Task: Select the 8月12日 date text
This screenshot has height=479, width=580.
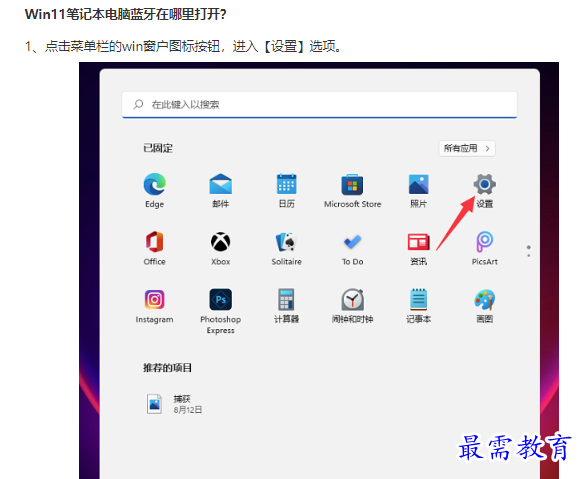Action: coord(188,410)
